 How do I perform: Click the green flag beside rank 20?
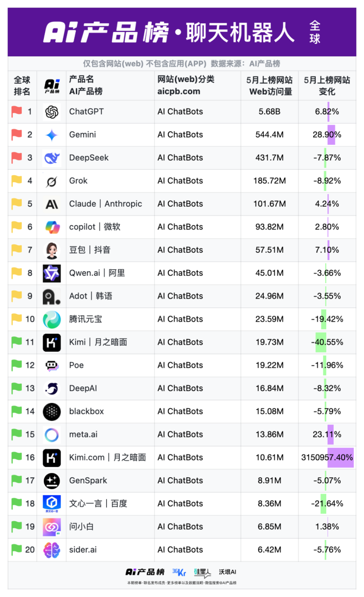point(17,550)
